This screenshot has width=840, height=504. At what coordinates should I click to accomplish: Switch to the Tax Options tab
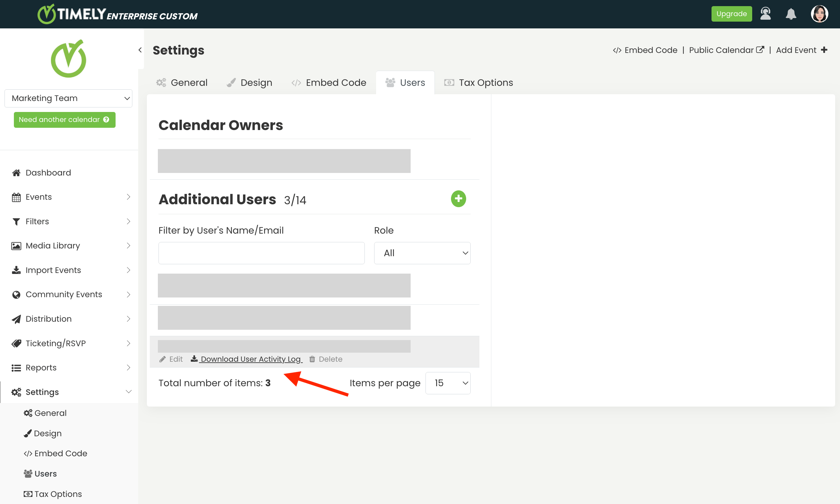478,83
